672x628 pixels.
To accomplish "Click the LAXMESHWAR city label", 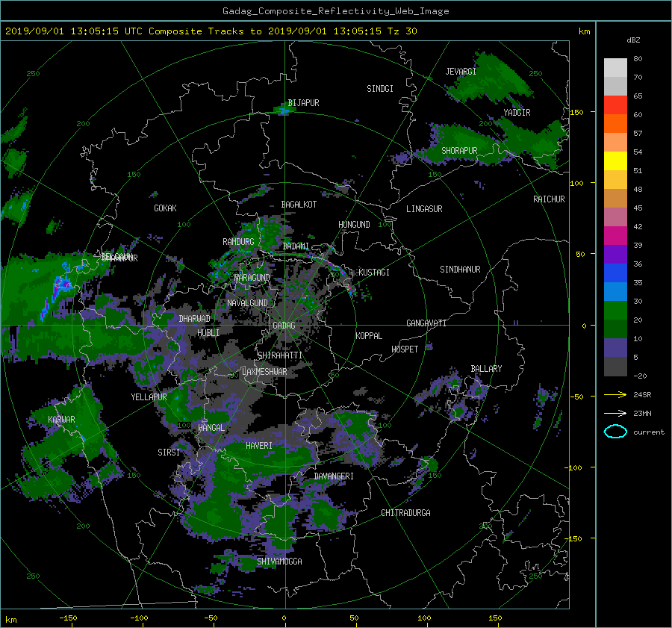I will click(264, 372).
